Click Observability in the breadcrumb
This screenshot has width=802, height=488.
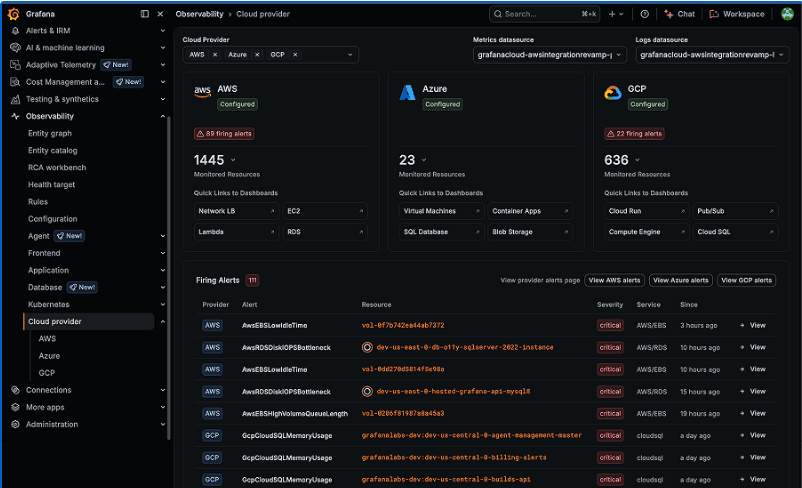[199, 14]
